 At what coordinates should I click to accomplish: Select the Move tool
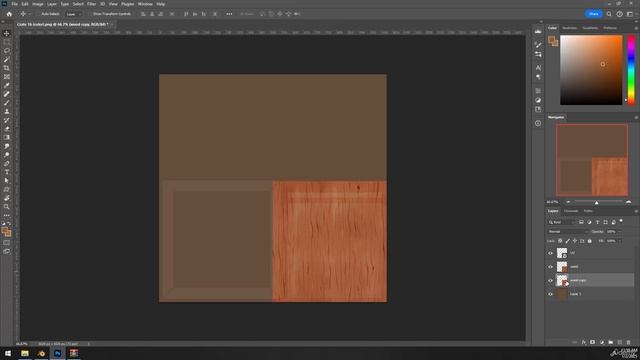(7, 33)
